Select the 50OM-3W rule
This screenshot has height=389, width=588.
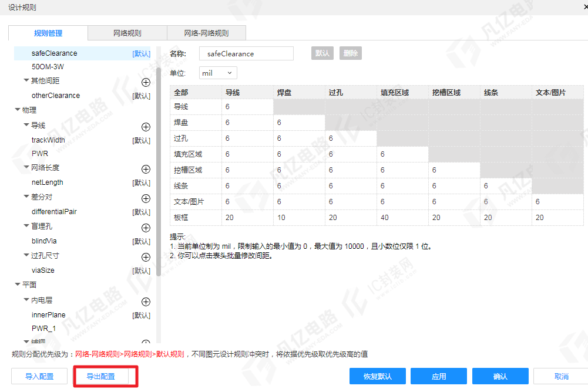(48, 67)
